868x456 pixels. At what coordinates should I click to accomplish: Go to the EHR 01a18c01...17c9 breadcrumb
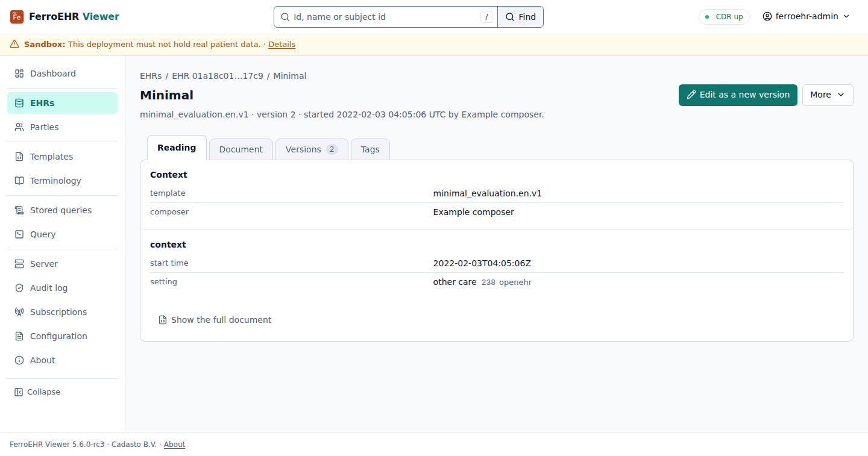pos(218,76)
